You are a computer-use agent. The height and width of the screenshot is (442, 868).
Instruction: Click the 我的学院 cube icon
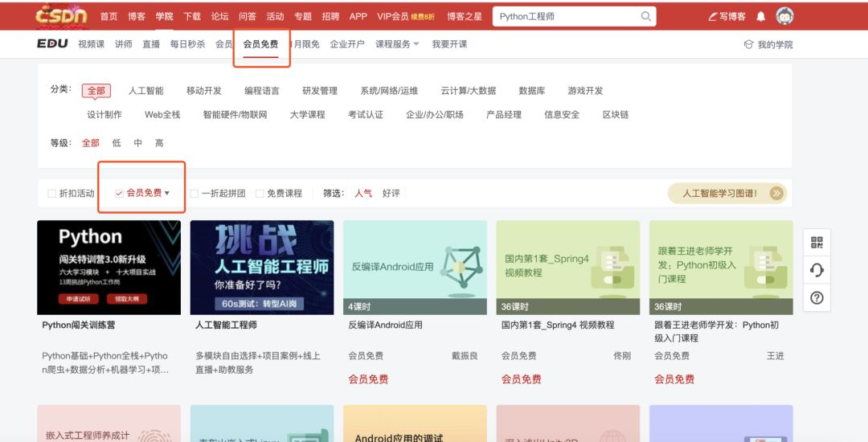coord(748,44)
